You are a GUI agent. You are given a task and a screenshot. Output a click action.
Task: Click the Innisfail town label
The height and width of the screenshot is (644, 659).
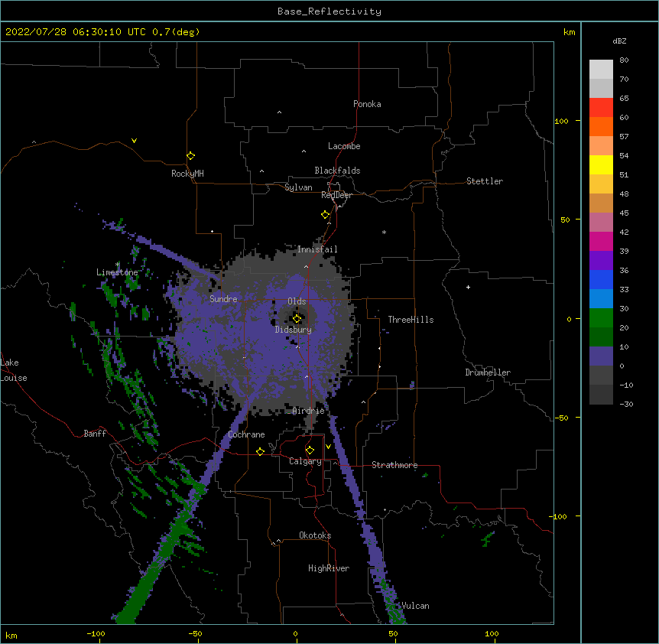317,249
